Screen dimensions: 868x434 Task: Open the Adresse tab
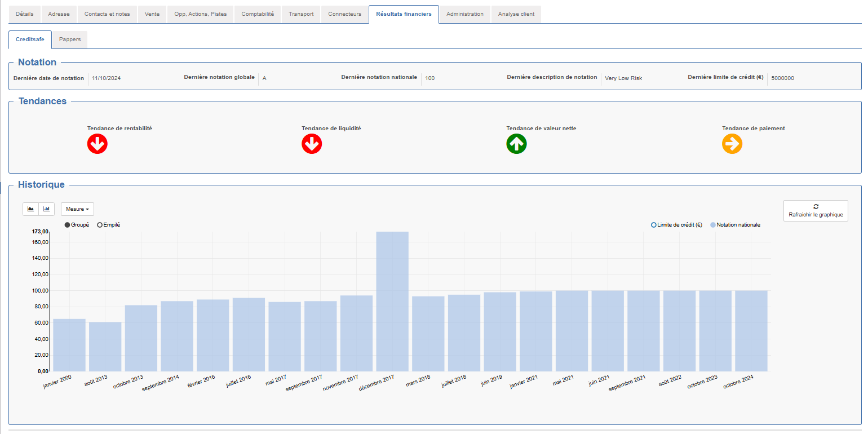(59, 14)
